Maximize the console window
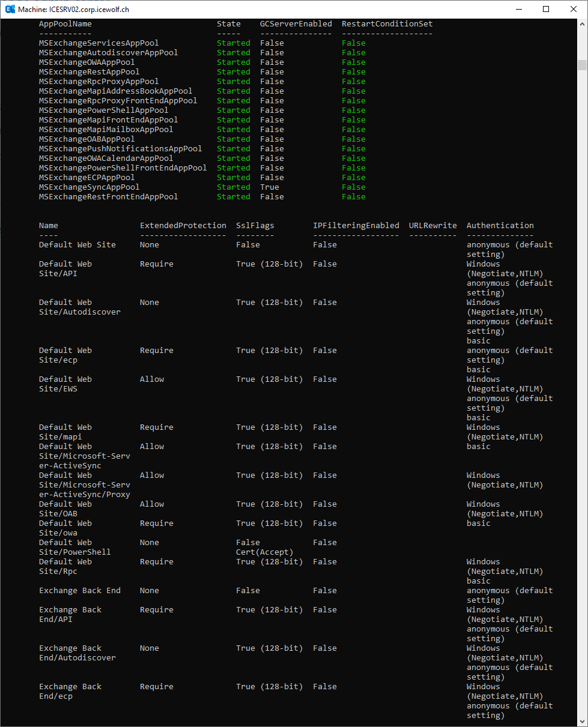Image resolution: width=588 pixels, height=727 pixels. pyautogui.click(x=545, y=9)
